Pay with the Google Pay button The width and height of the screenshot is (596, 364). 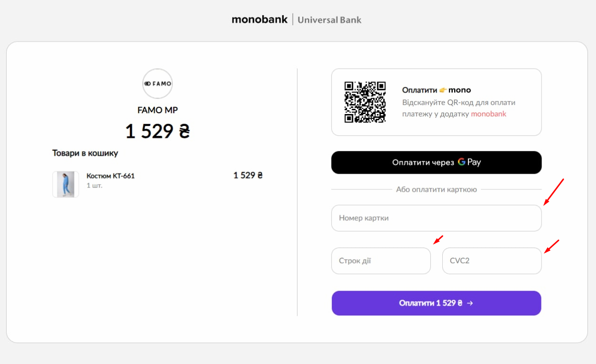pyautogui.click(x=436, y=162)
